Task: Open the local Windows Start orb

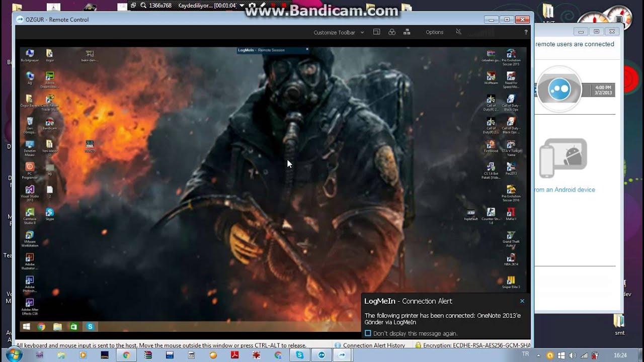Action: (x=14, y=354)
